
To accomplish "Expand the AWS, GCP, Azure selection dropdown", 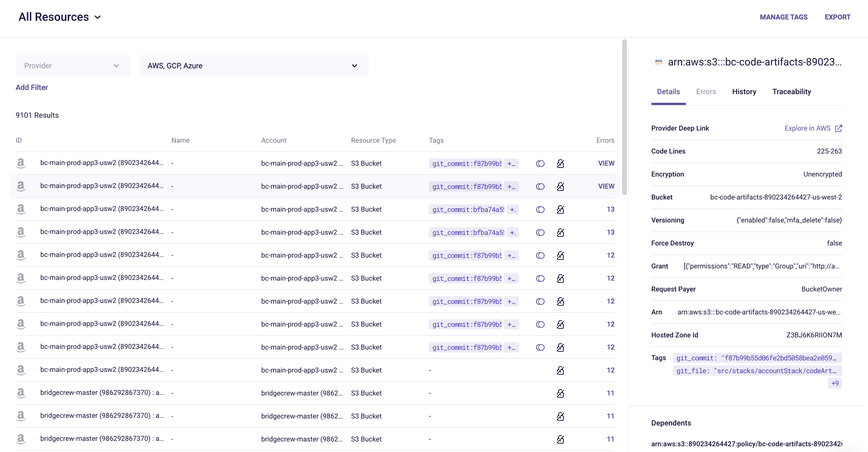I will click(254, 66).
